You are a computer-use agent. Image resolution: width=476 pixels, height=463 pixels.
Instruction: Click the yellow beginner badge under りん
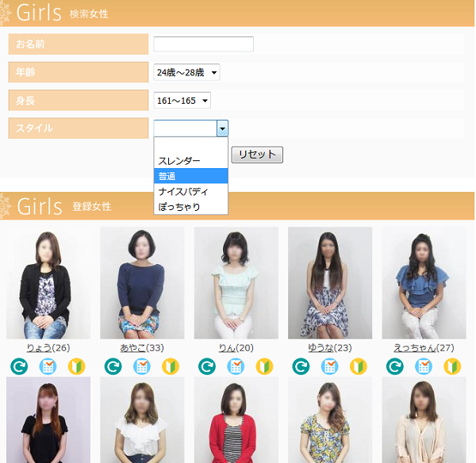264,366
